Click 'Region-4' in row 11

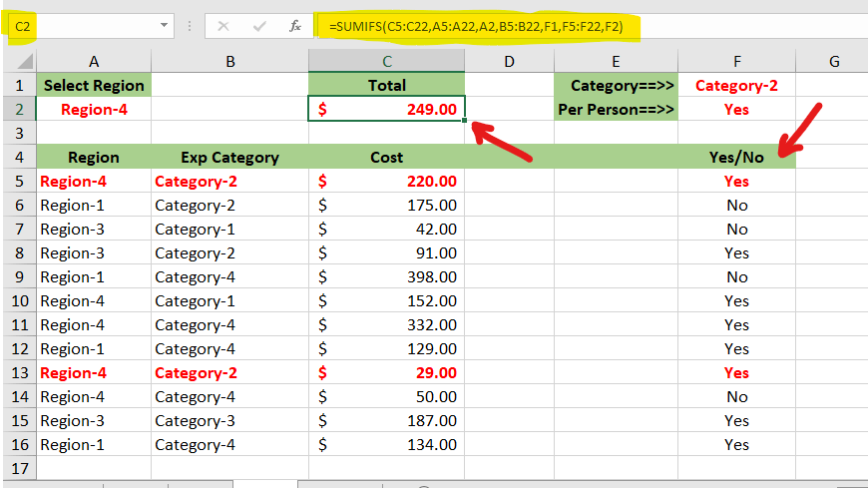pyautogui.click(x=94, y=324)
